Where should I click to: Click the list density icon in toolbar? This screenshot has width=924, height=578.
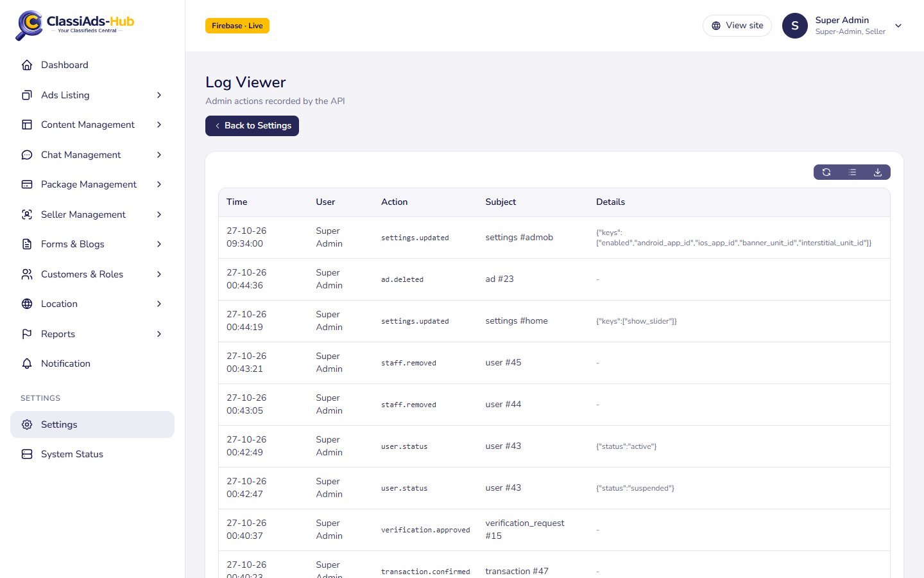(x=852, y=172)
